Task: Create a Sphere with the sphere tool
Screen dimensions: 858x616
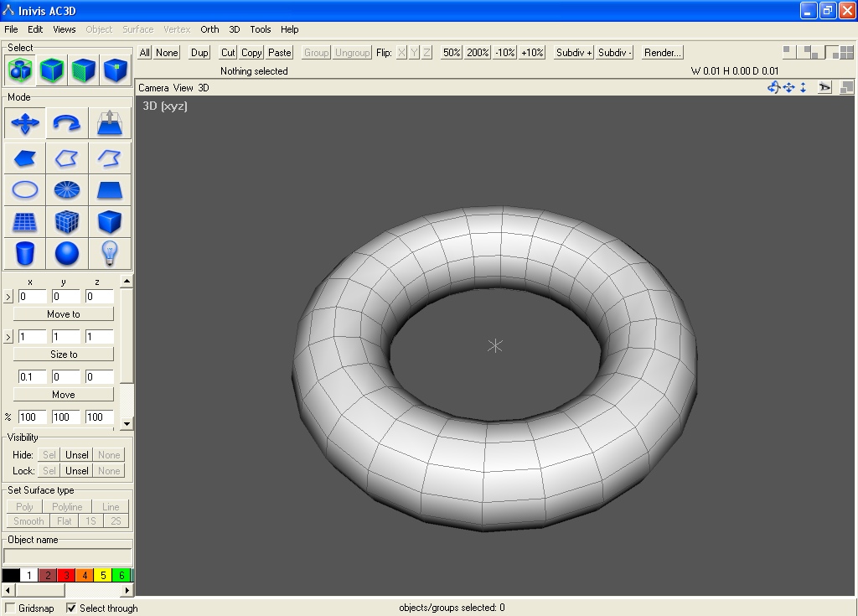Action: coord(67,253)
